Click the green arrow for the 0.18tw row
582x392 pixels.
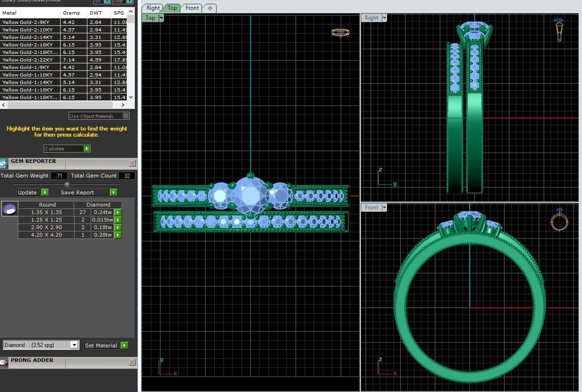tap(118, 227)
